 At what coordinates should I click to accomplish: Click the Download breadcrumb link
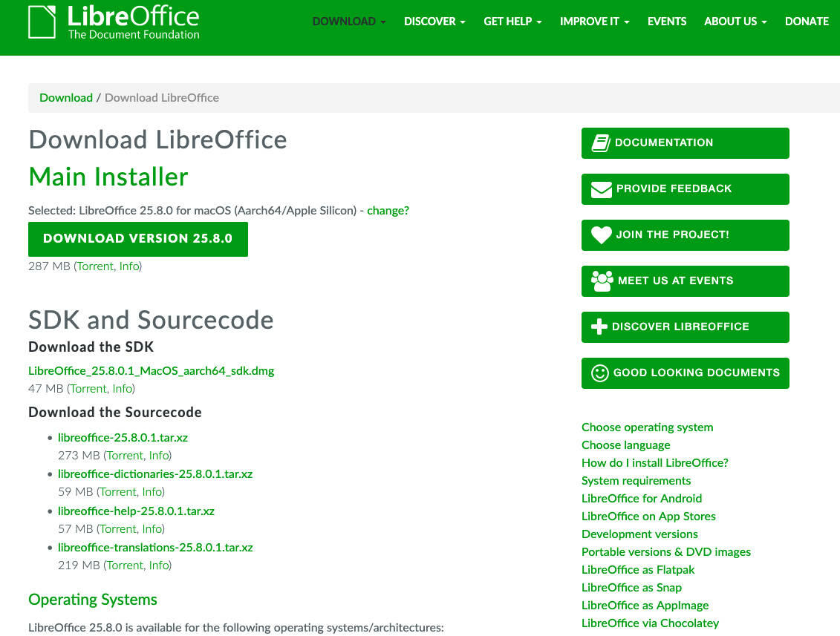coord(66,97)
